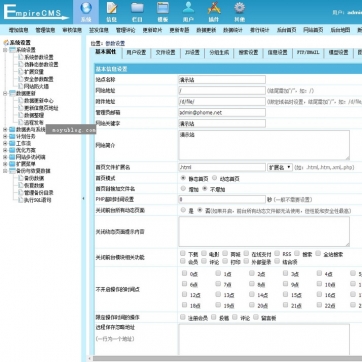This screenshot has width=362, height=362.
Task: Collapse the 备份与恢复数据 tree branch
Action: (x=5, y=171)
